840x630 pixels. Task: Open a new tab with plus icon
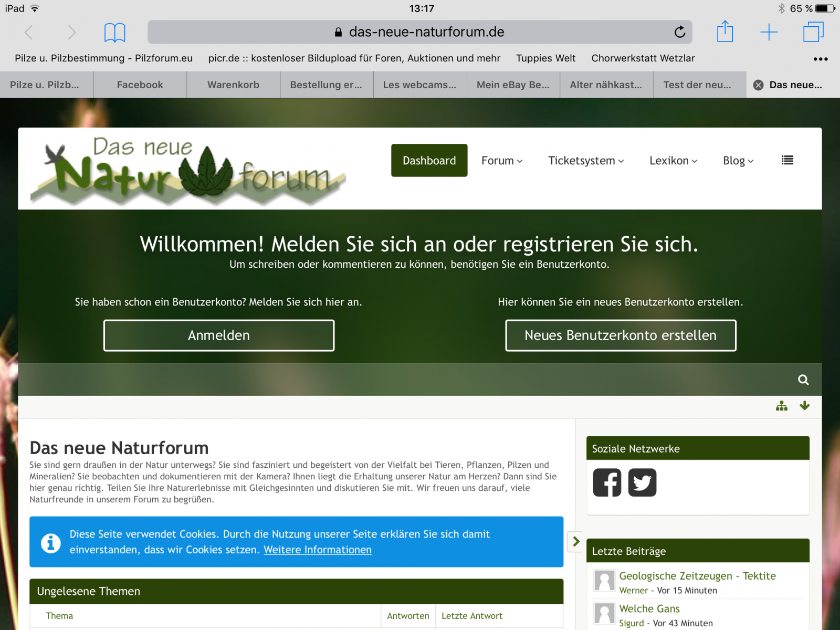(769, 32)
